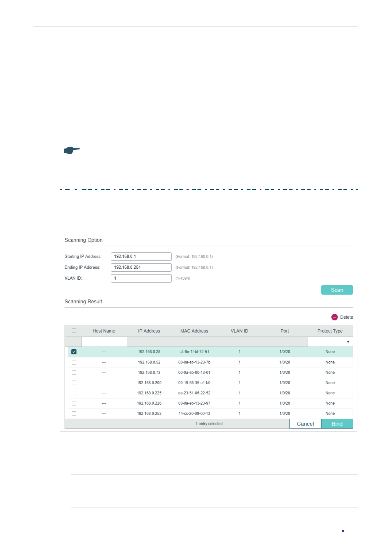Screen dimensions: 392x554
Task: Toggle the select-all header checkbox
Action: 74,331
